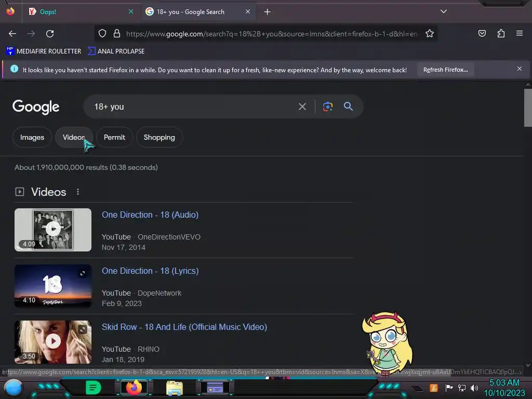The height and width of the screenshot is (399, 532).
Task: Click the site security padlock icon
Action: [117, 33]
